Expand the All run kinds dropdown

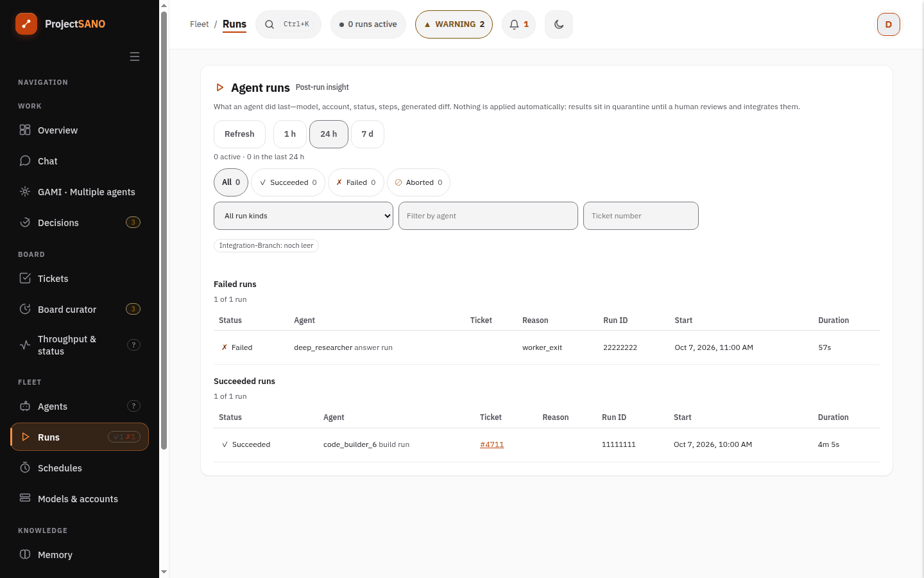click(x=304, y=216)
